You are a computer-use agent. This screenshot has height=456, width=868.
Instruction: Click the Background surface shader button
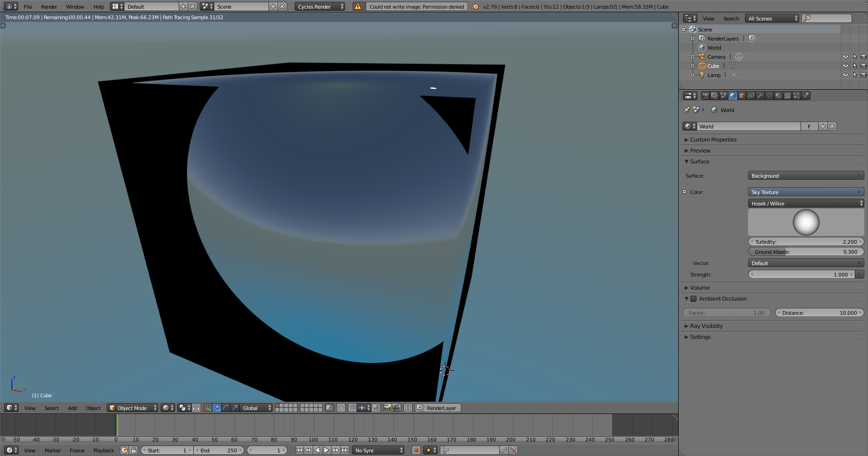click(806, 175)
